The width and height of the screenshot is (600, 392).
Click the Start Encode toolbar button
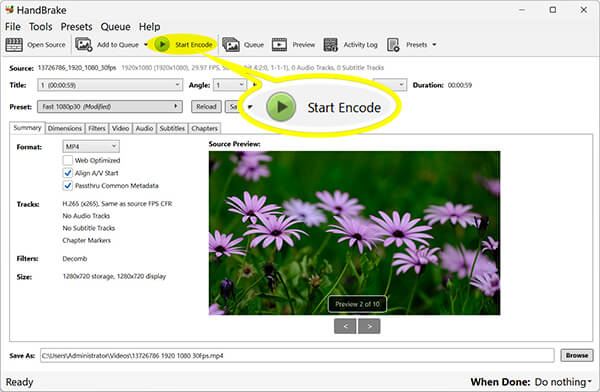tap(183, 44)
